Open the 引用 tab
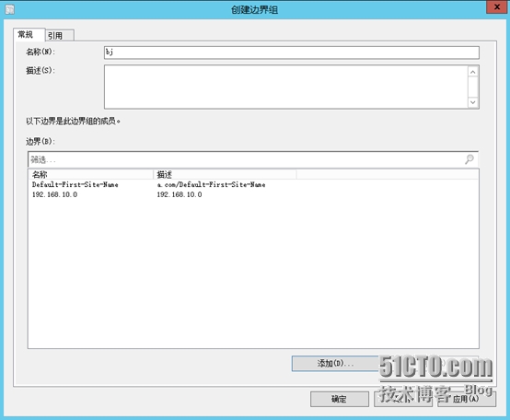 [x=60, y=36]
